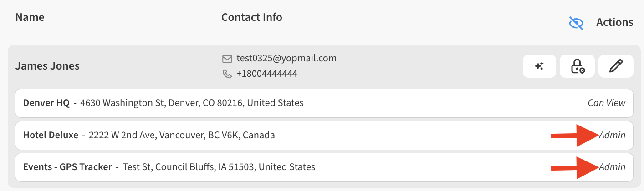The height and width of the screenshot is (191, 644).
Task: Click the Admin role on Hotel Deluxe row
Action: [612, 135]
